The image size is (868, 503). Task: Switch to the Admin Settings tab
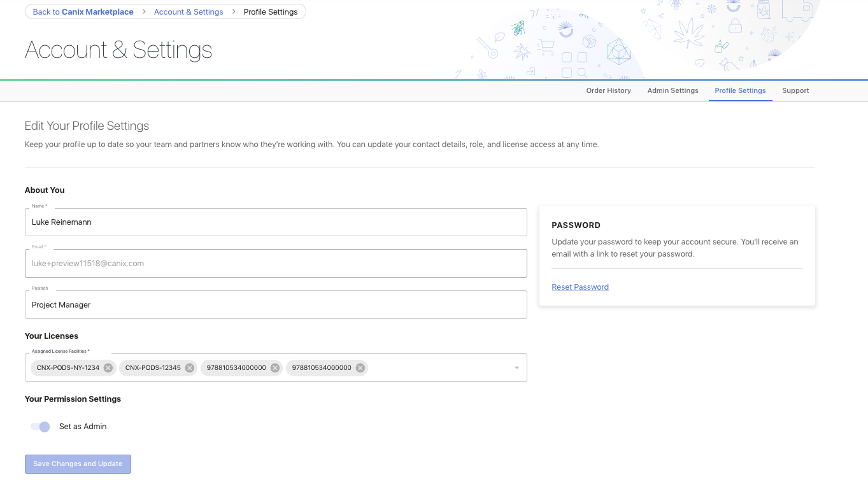tap(672, 90)
